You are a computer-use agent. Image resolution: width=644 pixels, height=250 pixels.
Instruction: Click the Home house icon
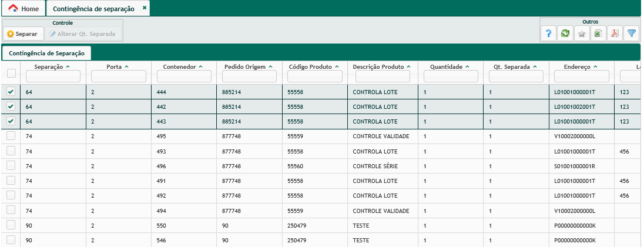point(13,9)
